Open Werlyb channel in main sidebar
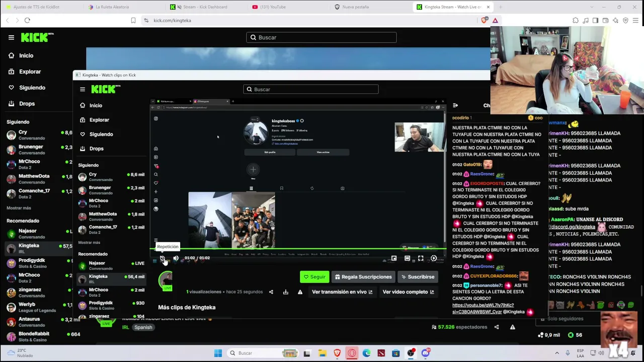The image size is (644, 362). click(39, 307)
